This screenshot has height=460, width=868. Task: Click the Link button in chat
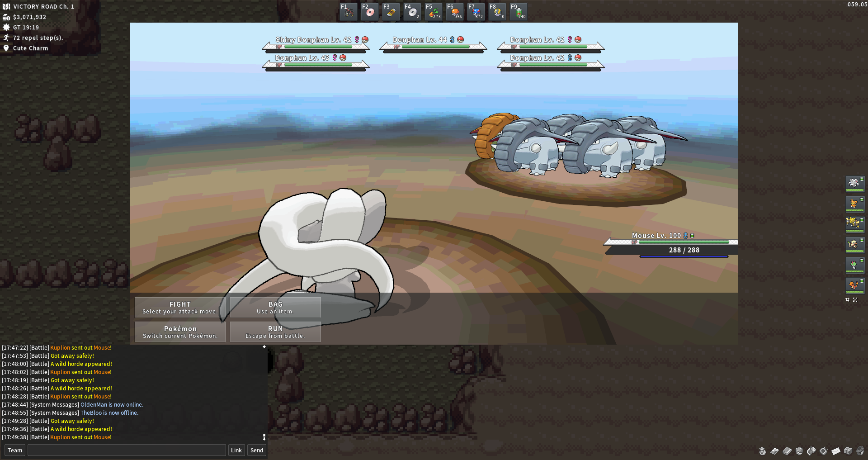pos(236,450)
